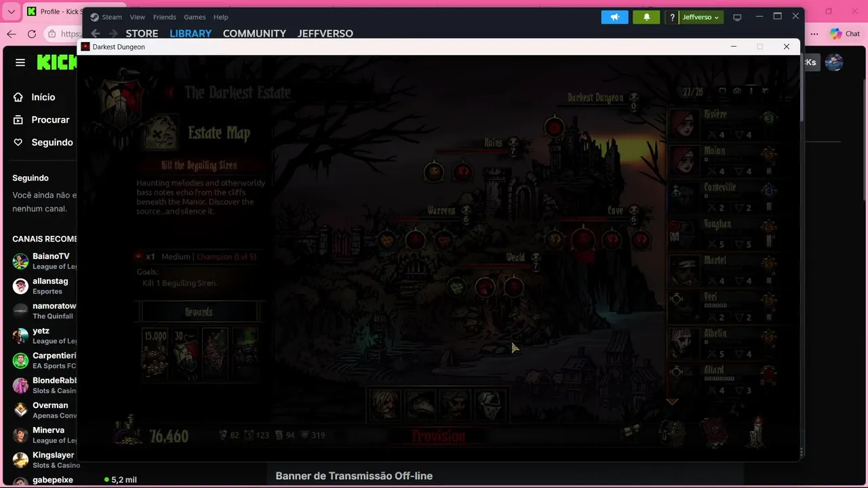Open the yetz channel

(43, 335)
